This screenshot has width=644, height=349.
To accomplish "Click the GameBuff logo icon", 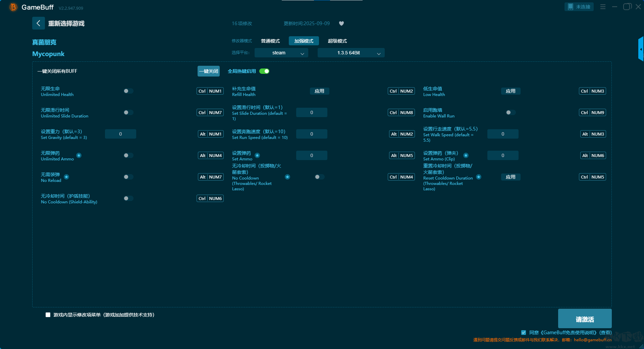I will pos(13,7).
